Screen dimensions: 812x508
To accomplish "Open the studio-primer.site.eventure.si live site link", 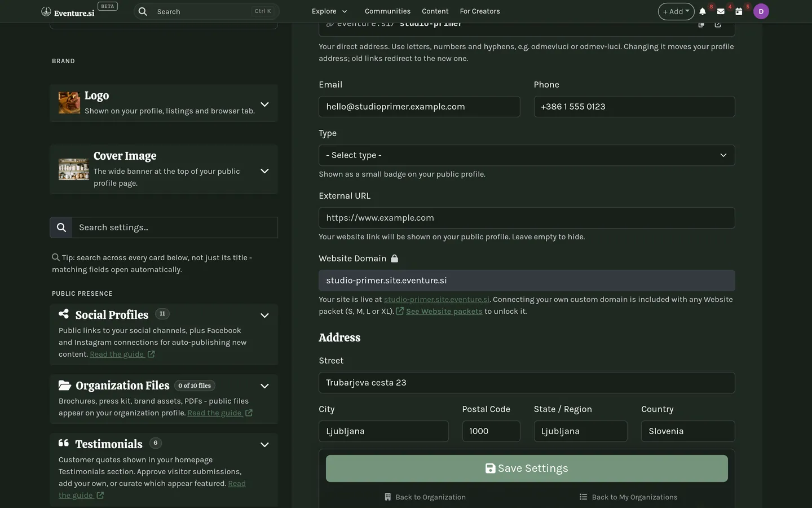I will [x=436, y=299].
